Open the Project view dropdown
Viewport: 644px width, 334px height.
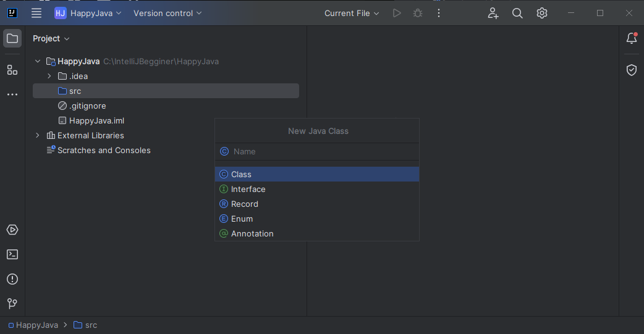coord(51,38)
